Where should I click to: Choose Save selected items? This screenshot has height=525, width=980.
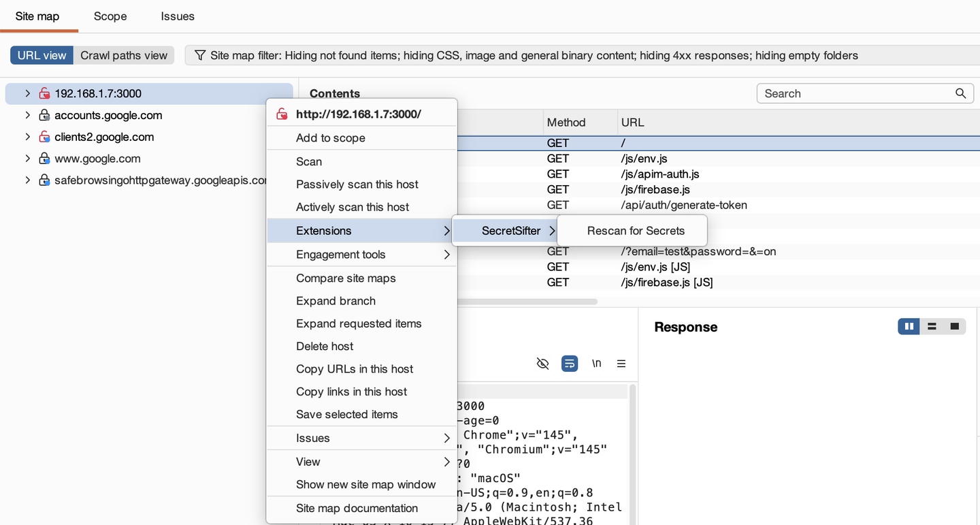pyautogui.click(x=361, y=414)
